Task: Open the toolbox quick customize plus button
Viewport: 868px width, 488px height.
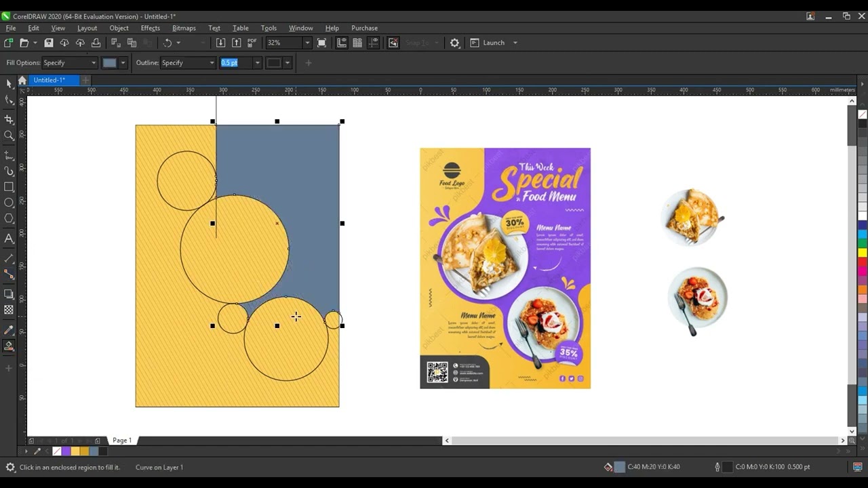Action: tap(9, 368)
